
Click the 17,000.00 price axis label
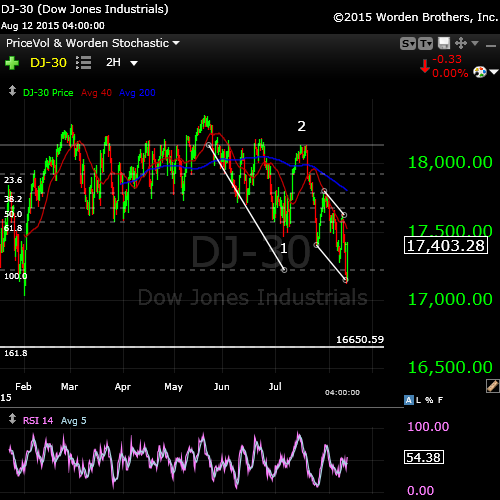click(x=450, y=299)
